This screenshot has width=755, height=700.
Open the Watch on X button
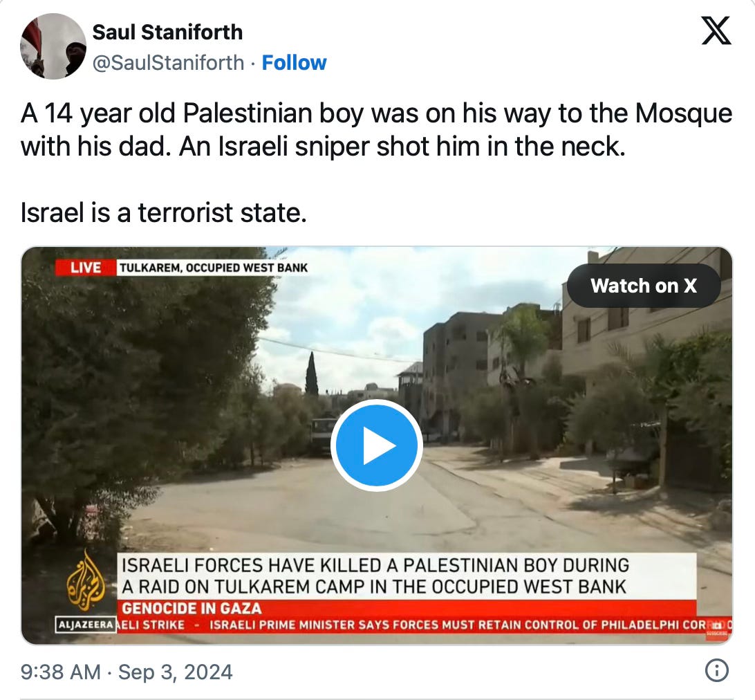tap(643, 286)
